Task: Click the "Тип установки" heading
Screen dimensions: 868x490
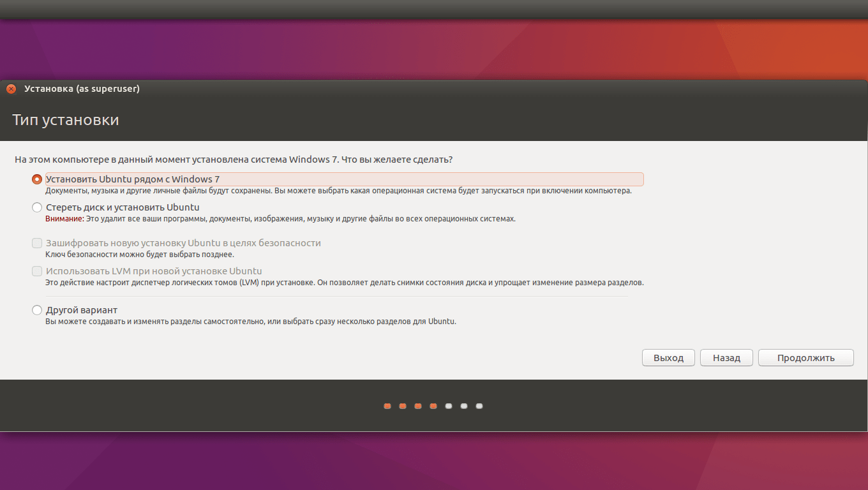Action: (x=66, y=120)
